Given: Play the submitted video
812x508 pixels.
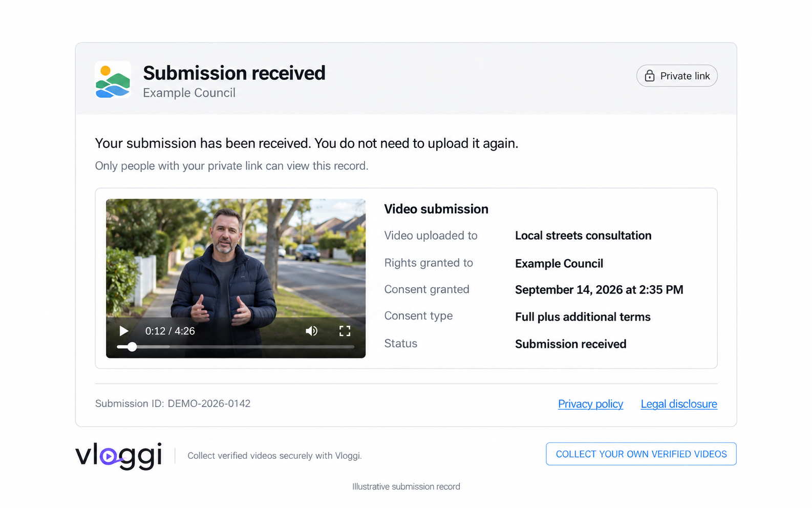Looking at the screenshot, I should [x=123, y=331].
